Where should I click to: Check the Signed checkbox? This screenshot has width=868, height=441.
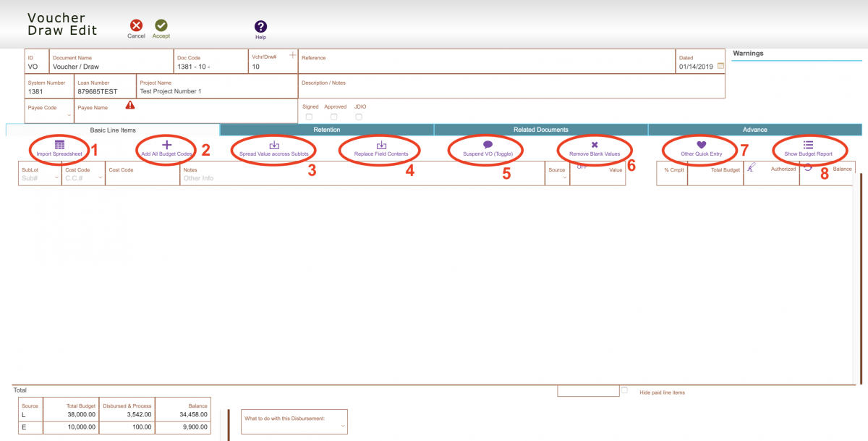tap(310, 116)
